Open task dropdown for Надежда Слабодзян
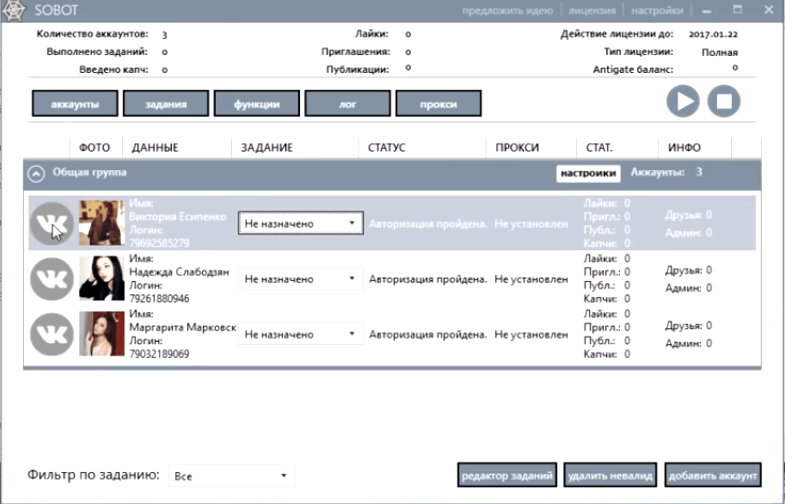The height and width of the screenshot is (504, 785). [x=300, y=279]
